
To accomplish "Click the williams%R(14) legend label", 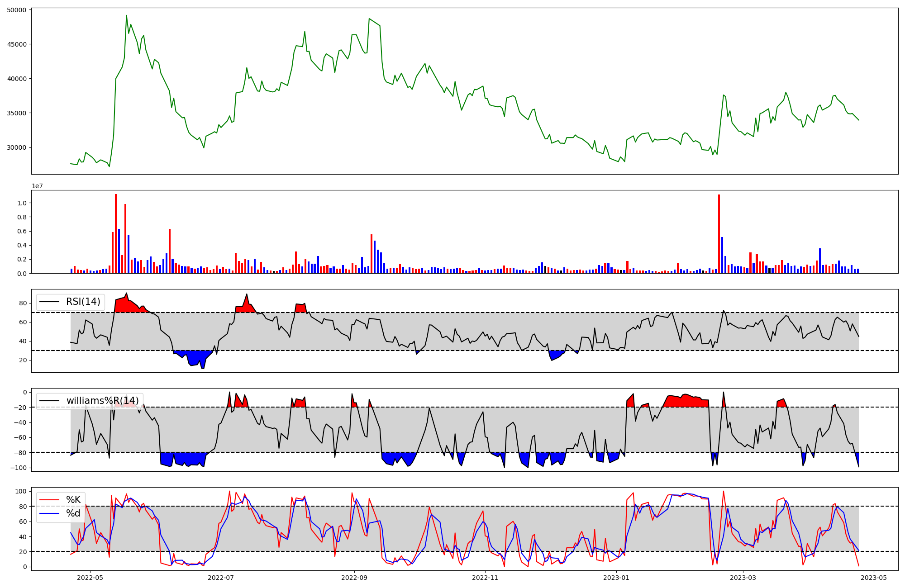I will click(103, 401).
